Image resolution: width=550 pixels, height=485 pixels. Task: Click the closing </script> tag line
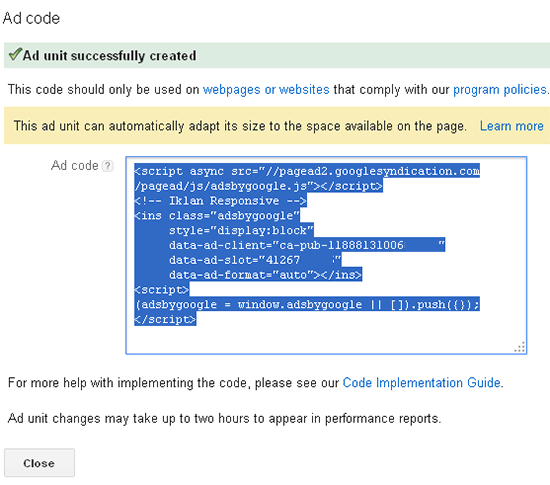pyautogui.click(x=165, y=319)
